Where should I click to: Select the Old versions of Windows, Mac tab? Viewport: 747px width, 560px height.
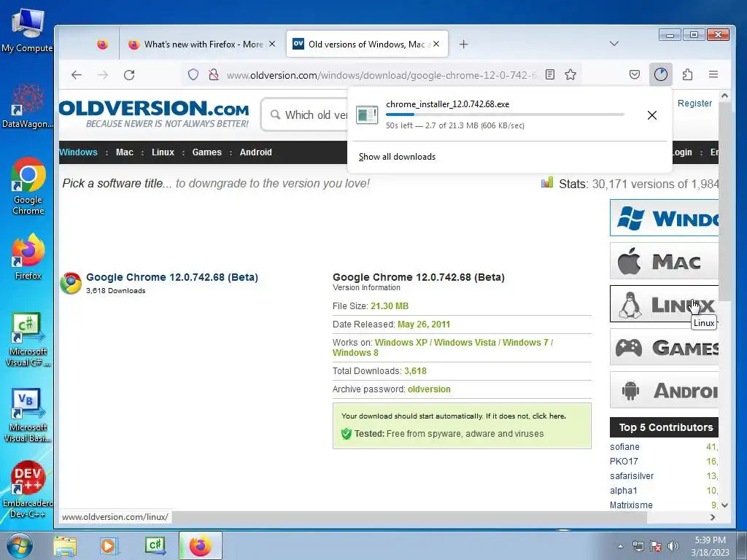coord(368,44)
